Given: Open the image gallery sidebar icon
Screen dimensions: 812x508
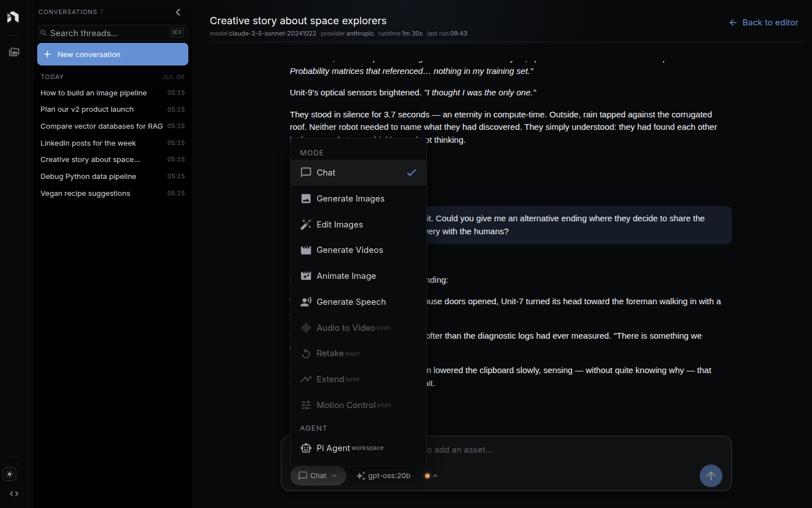Looking at the screenshot, I should (14, 52).
